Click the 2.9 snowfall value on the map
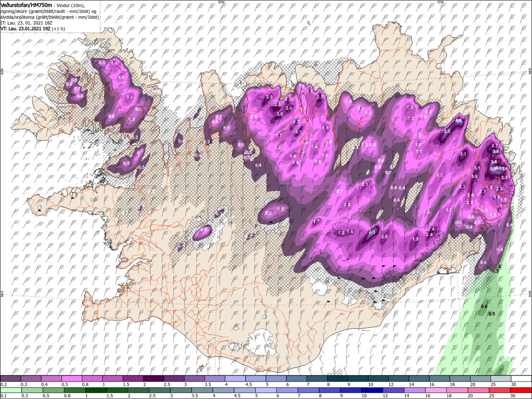Viewport: 532px width, 399px height. tap(269, 97)
